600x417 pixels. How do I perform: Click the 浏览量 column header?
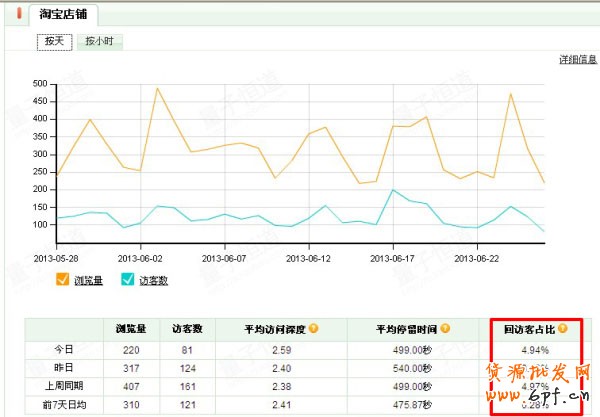tap(132, 328)
